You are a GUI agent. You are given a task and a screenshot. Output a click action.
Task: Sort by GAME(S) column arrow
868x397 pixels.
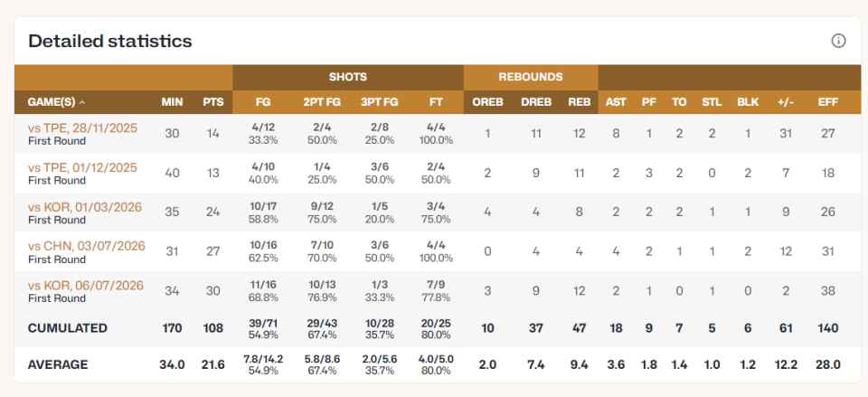click(82, 102)
